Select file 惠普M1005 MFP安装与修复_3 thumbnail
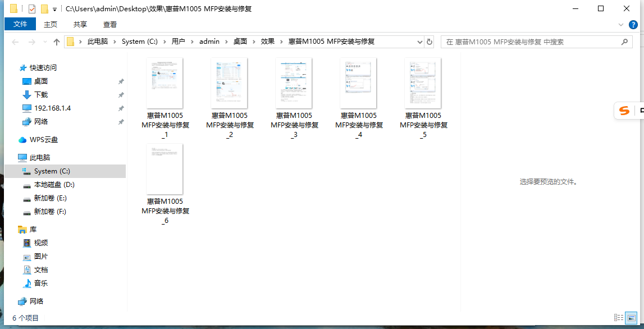Screen dimensions: 644x329 (x=294, y=83)
